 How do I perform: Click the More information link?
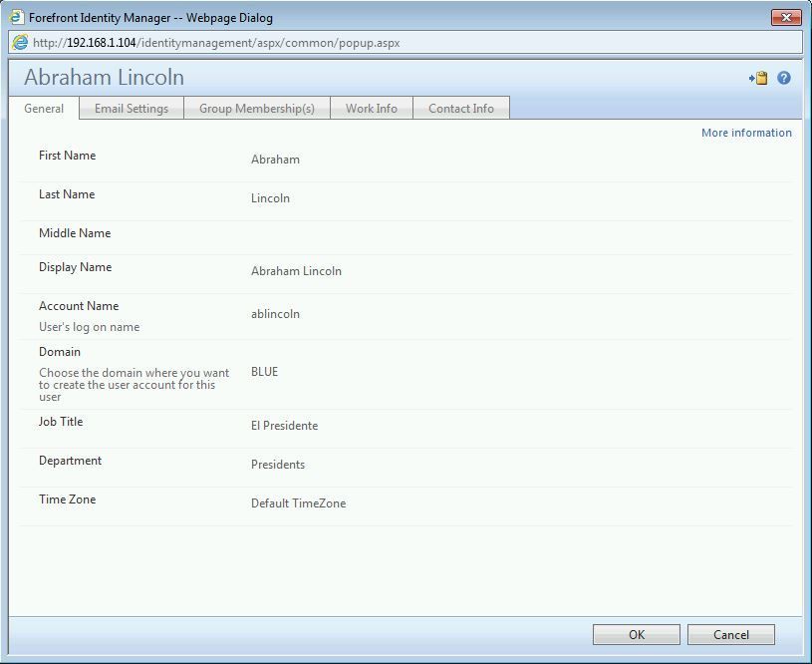click(x=746, y=133)
